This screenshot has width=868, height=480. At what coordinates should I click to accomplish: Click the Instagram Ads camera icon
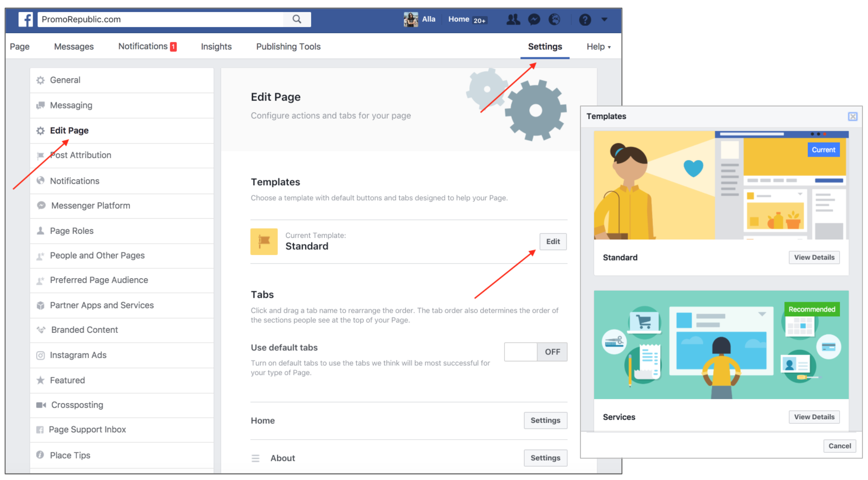tap(41, 355)
